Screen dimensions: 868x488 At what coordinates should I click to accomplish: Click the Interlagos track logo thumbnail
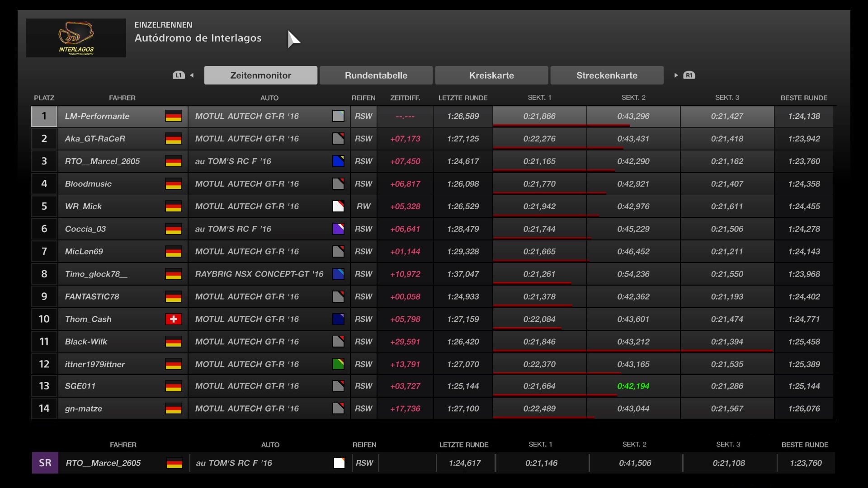click(x=76, y=38)
